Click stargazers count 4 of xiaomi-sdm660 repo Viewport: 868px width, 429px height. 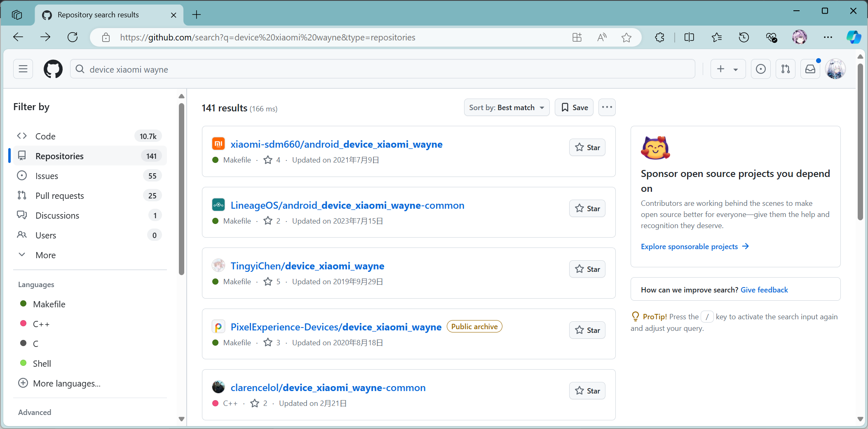272,160
